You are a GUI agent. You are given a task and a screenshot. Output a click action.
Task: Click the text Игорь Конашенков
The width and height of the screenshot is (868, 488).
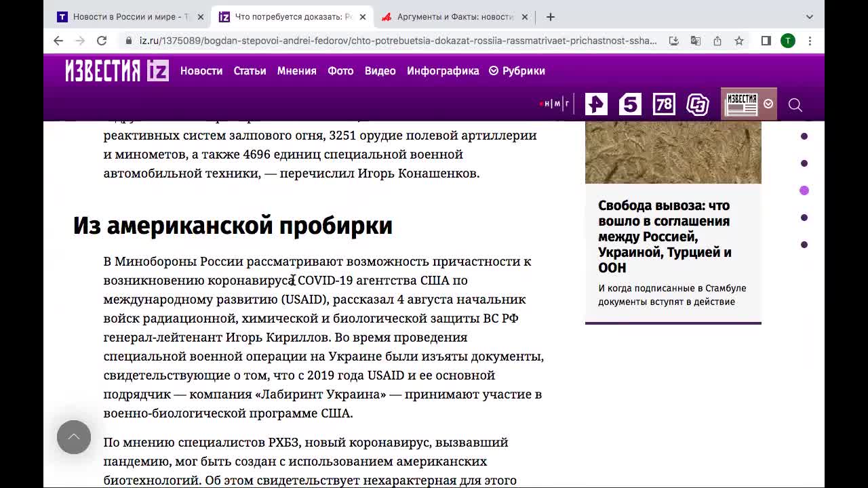click(418, 174)
